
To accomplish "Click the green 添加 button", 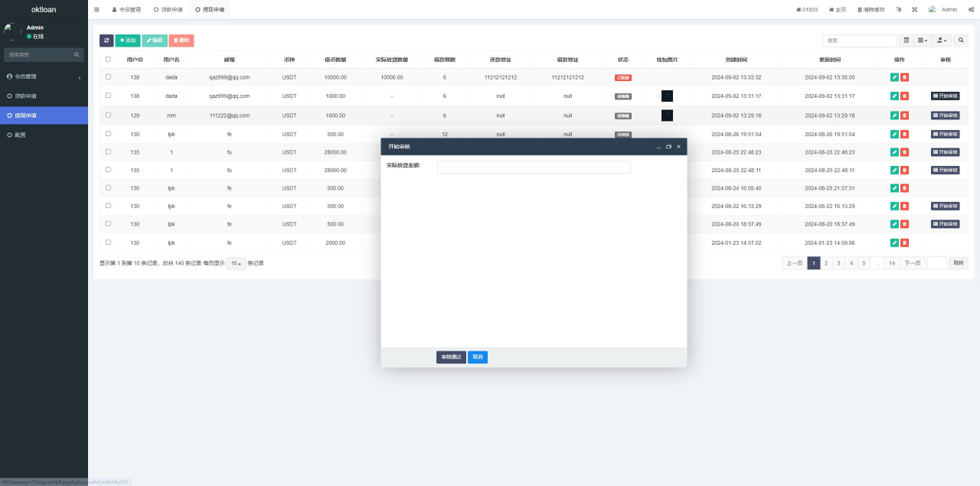I will pyautogui.click(x=127, y=41).
